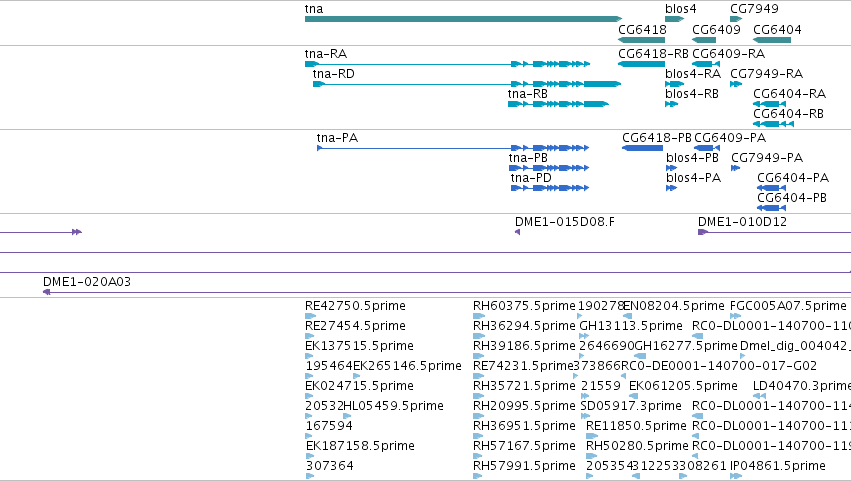Select the RH39186.5prime EST label

tap(524, 346)
